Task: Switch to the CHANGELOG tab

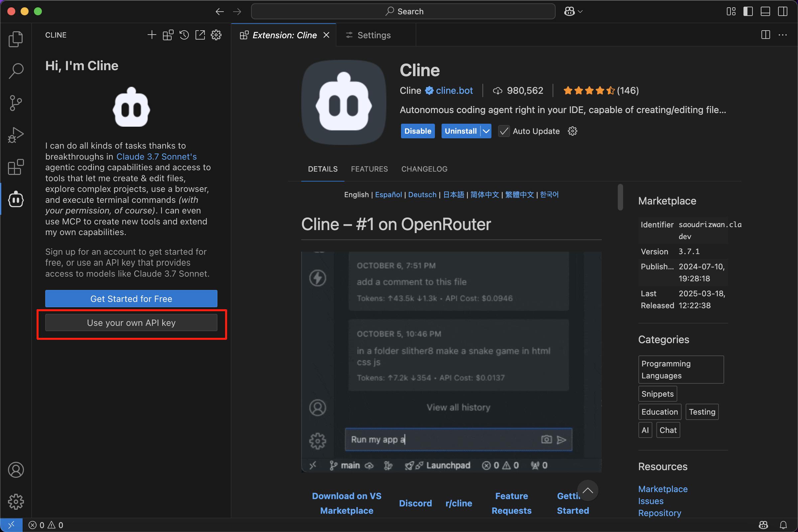Action: point(424,169)
